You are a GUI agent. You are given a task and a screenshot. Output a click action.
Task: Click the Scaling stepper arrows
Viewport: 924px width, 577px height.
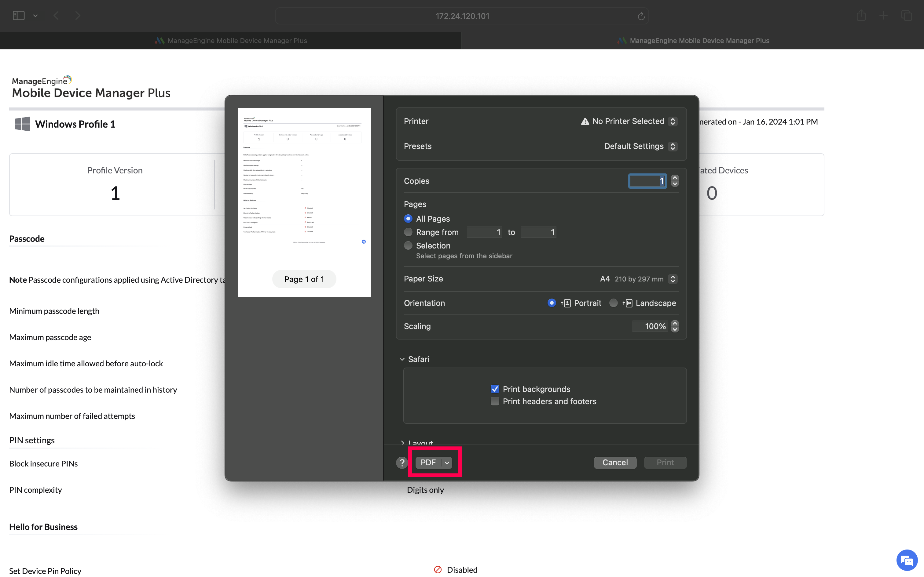tap(675, 326)
